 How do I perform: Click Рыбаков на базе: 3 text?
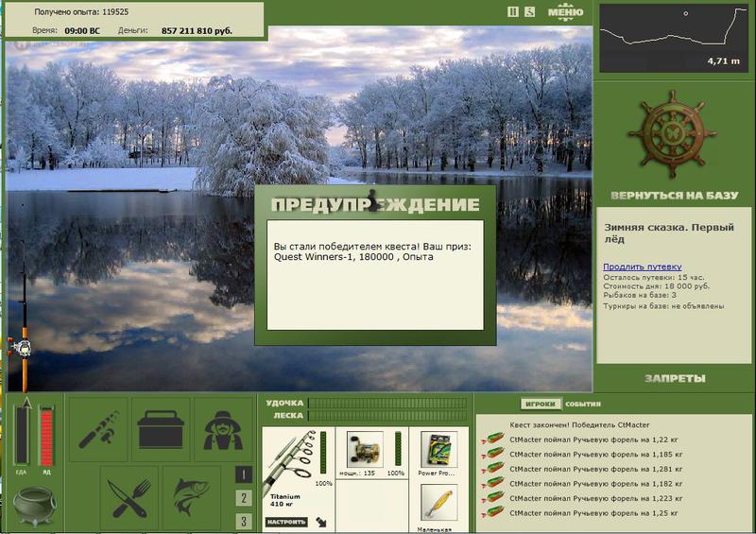640,295
